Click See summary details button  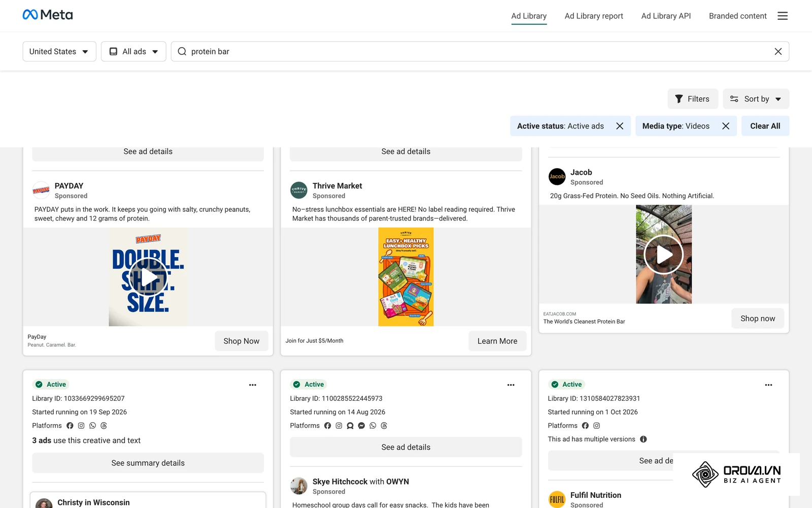(x=148, y=463)
